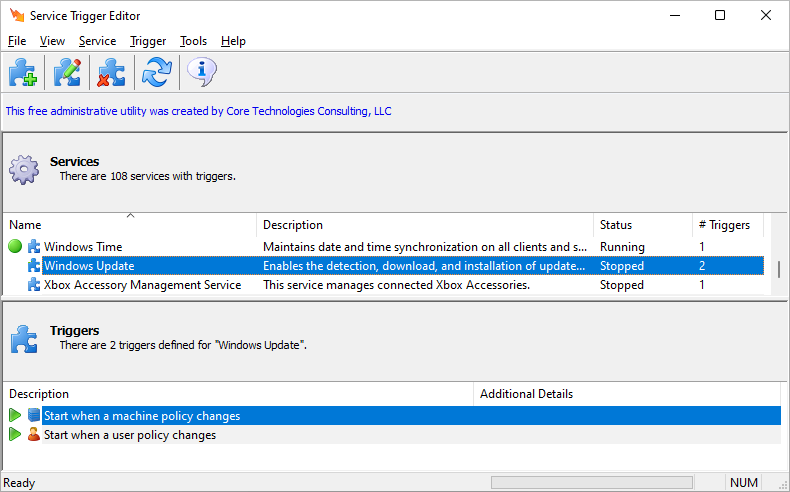This screenshot has height=492, width=790.
Task: Maximize the Service Trigger Editor window
Action: click(720, 15)
